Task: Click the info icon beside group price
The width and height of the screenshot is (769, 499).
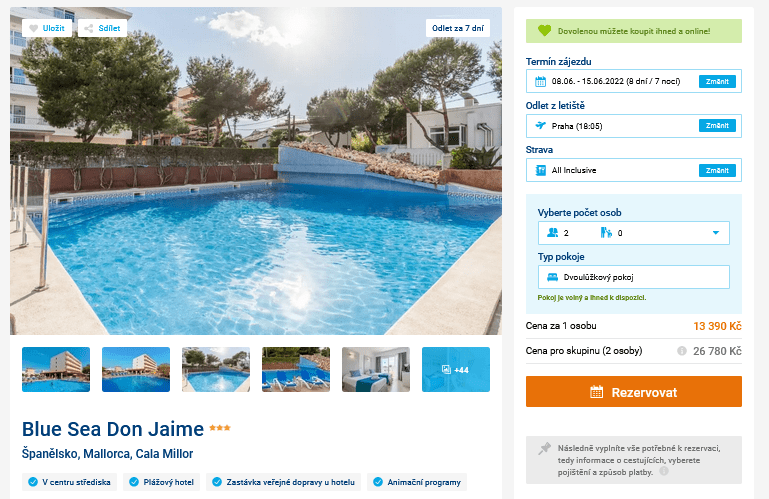Action: point(682,351)
